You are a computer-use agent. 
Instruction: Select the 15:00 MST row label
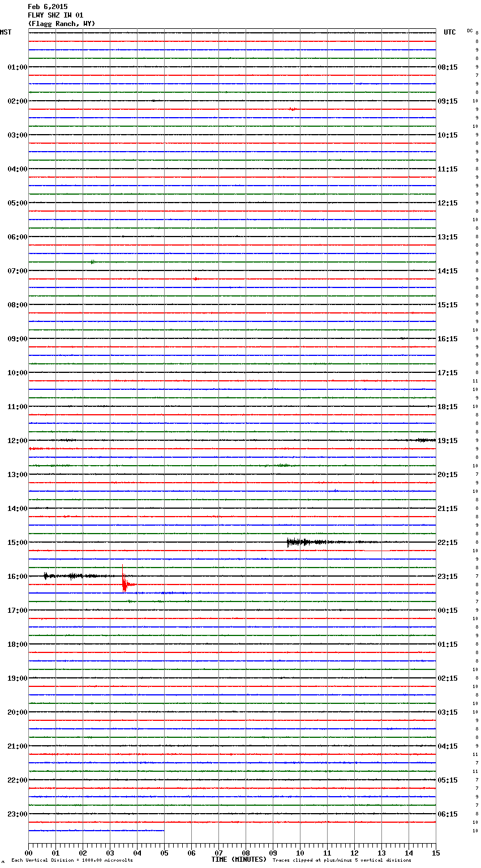(x=17, y=543)
